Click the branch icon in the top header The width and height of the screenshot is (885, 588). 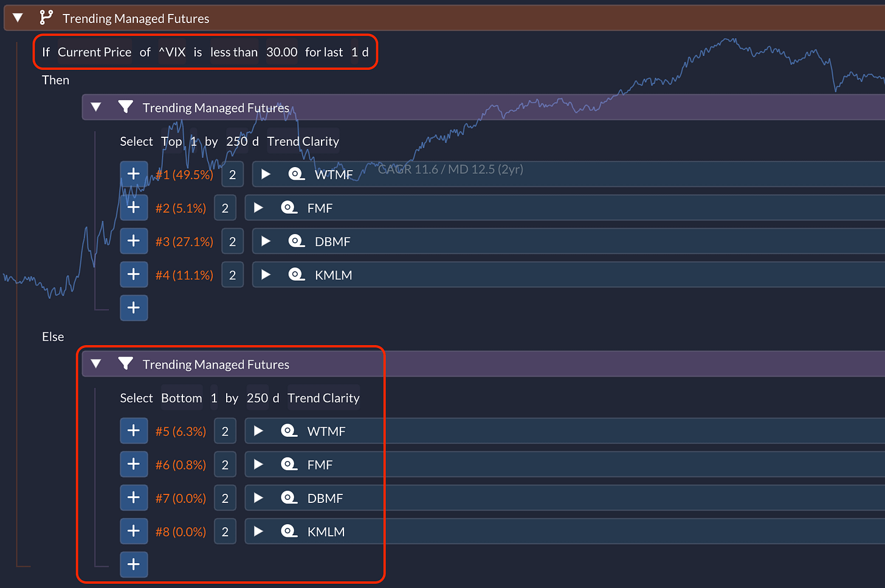pyautogui.click(x=46, y=18)
